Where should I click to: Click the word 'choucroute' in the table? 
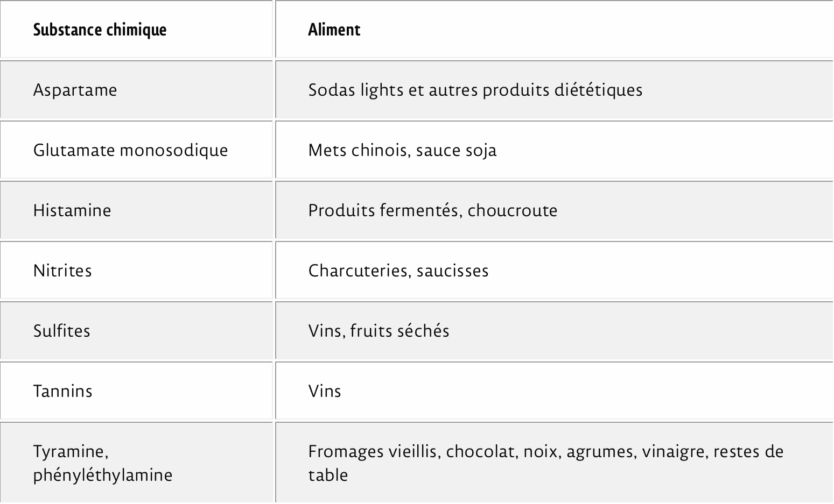tap(512, 210)
